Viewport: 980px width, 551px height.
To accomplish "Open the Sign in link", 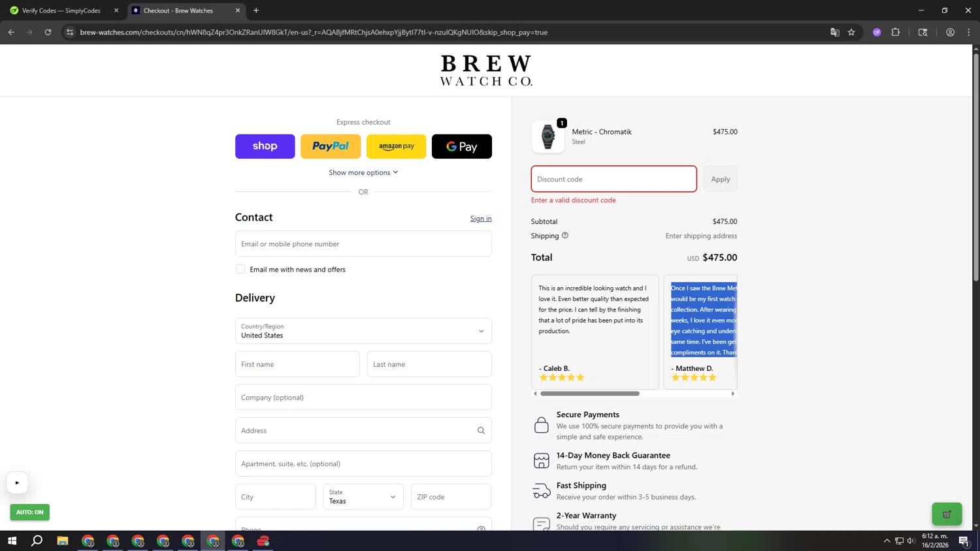I will [481, 218].
